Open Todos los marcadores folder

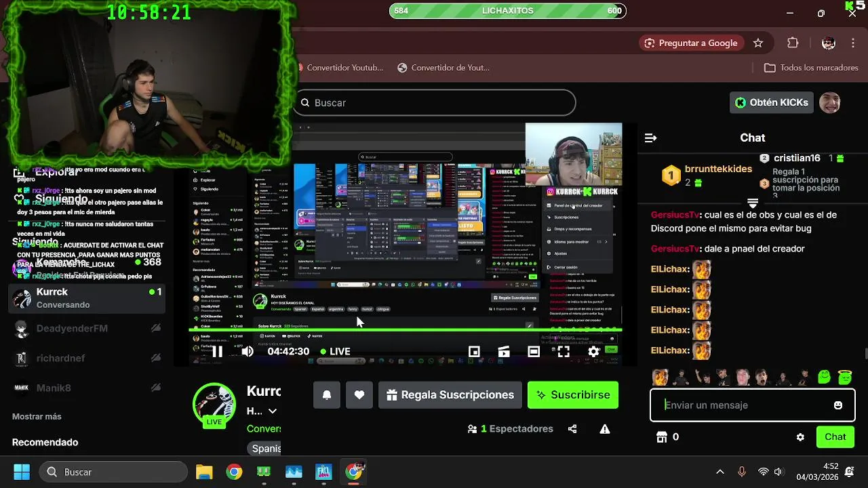tap(811, 68)
